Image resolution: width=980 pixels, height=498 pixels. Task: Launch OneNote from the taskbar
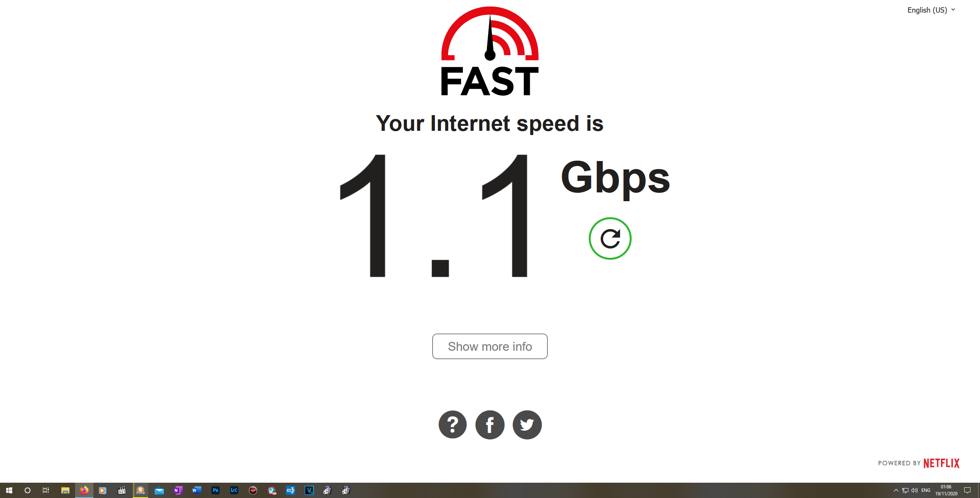178,490
